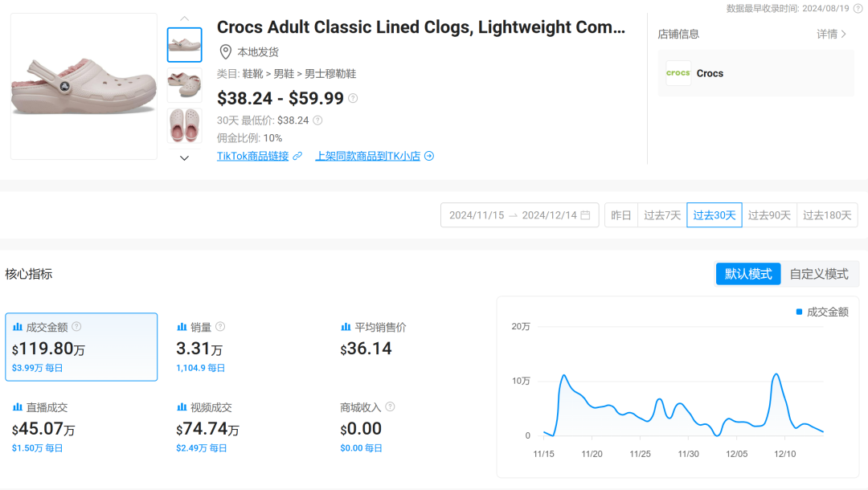This screenshot has height=490, width=868.
Task: Click help icon next to 商城收入
Action: (390, 407)
